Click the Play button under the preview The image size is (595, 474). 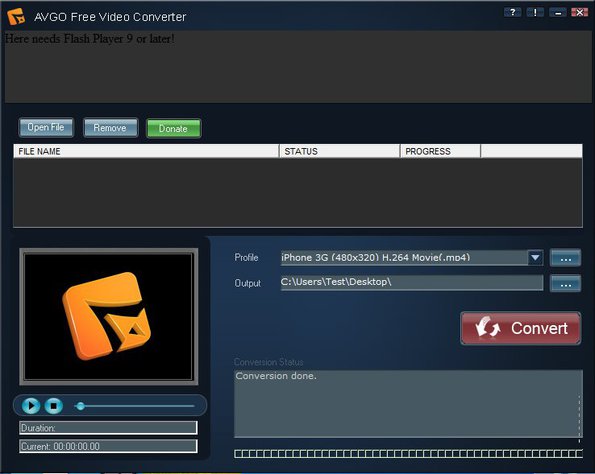(31, 406)
